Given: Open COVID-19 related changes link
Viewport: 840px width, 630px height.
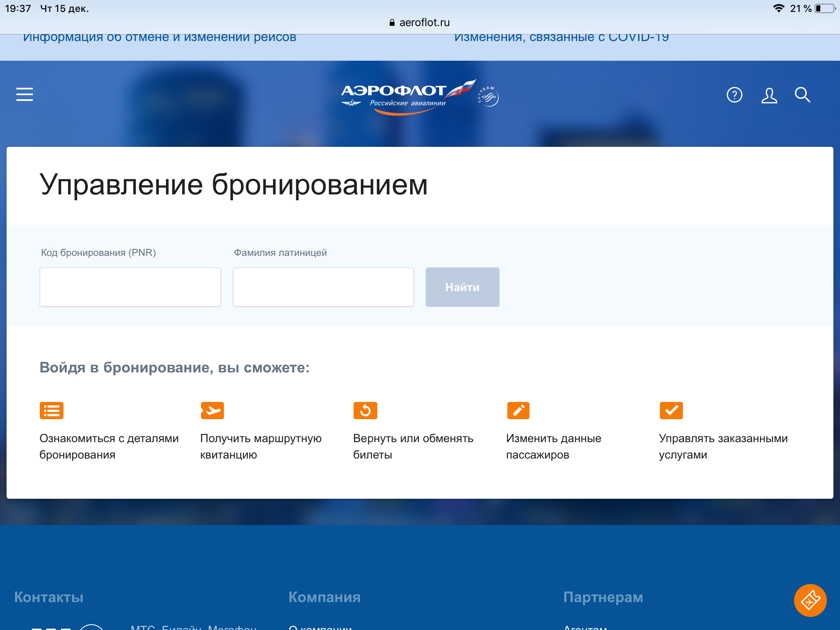Looking at the screenshot, I should coord(562,38).
